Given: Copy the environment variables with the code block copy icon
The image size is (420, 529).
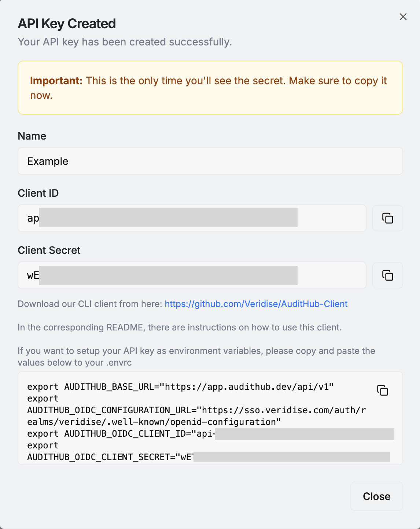Looking at the screenshot, I should (383, 391).
